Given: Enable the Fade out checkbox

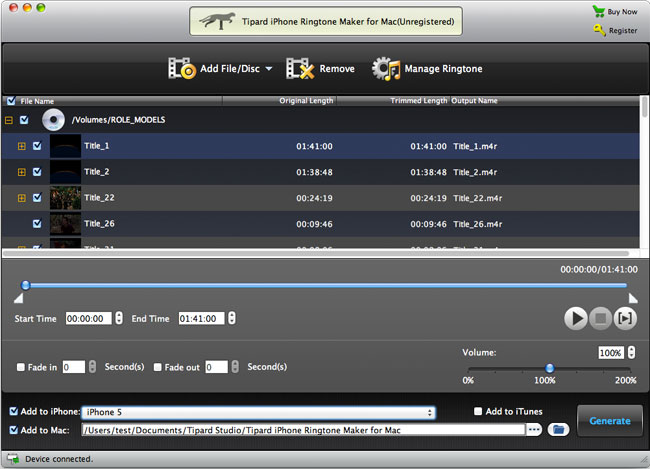Looking at the screenshot, I should click(x=158, y=367).
